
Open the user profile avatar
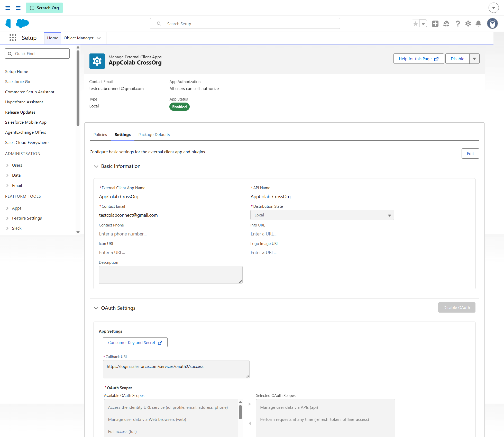492,24
